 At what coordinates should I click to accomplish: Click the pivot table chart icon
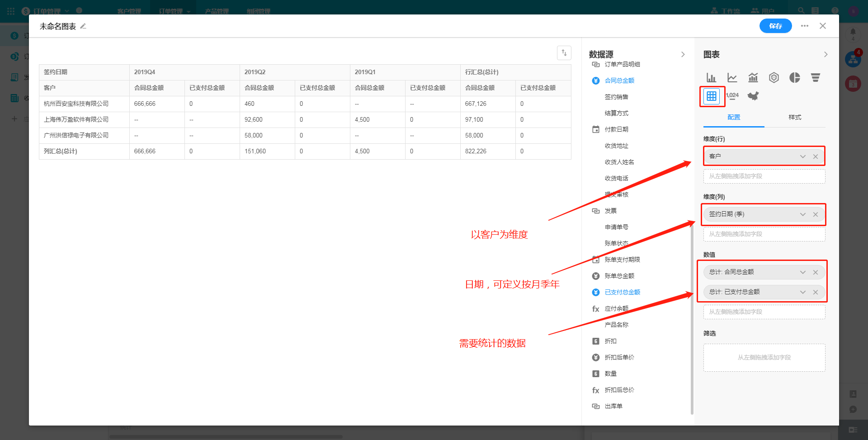point(711,96)
